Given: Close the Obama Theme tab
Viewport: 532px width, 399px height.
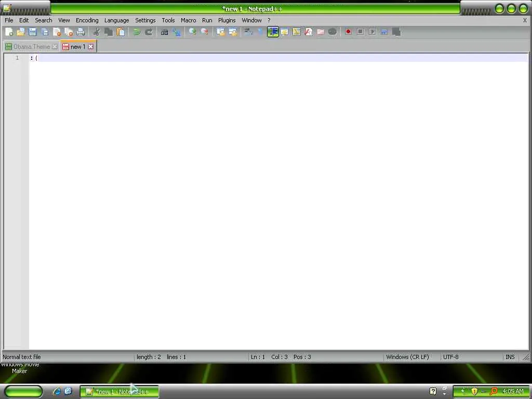Looking at the screenshot, I should point(55,46).
